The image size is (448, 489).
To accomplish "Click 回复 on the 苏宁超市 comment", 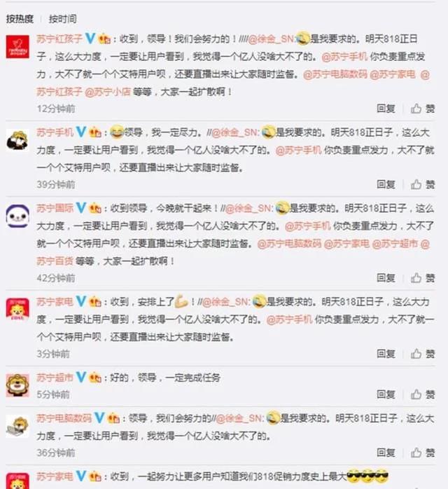I will point(386,394).
